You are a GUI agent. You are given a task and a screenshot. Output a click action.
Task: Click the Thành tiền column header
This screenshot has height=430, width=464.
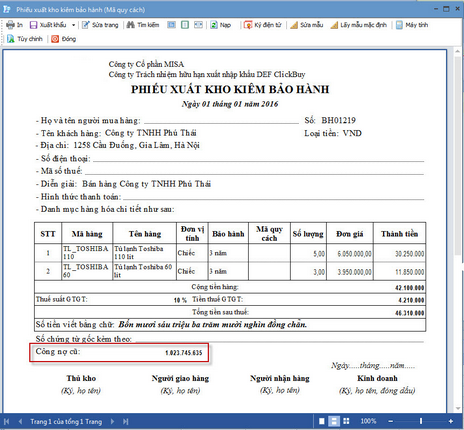tap(399, 234)
